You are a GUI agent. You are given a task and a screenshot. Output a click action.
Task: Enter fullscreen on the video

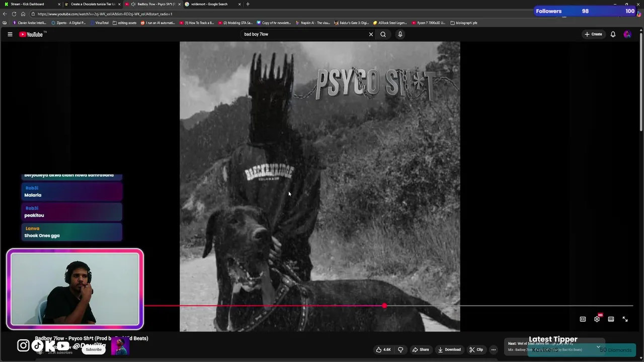pos(625,319)
